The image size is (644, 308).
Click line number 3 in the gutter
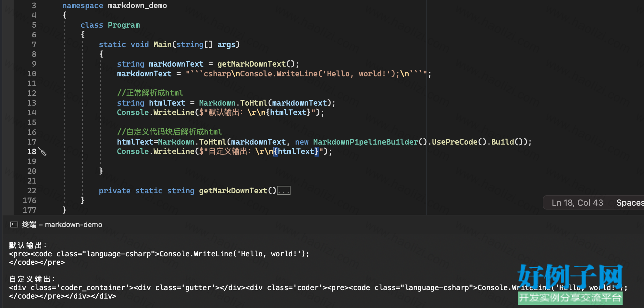tap(34, 6)
